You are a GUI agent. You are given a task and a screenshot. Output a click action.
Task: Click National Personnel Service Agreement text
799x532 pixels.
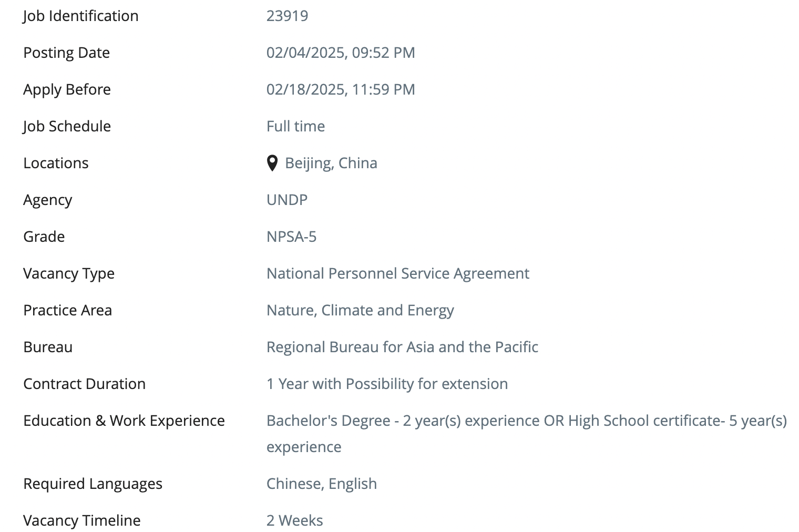398,273
